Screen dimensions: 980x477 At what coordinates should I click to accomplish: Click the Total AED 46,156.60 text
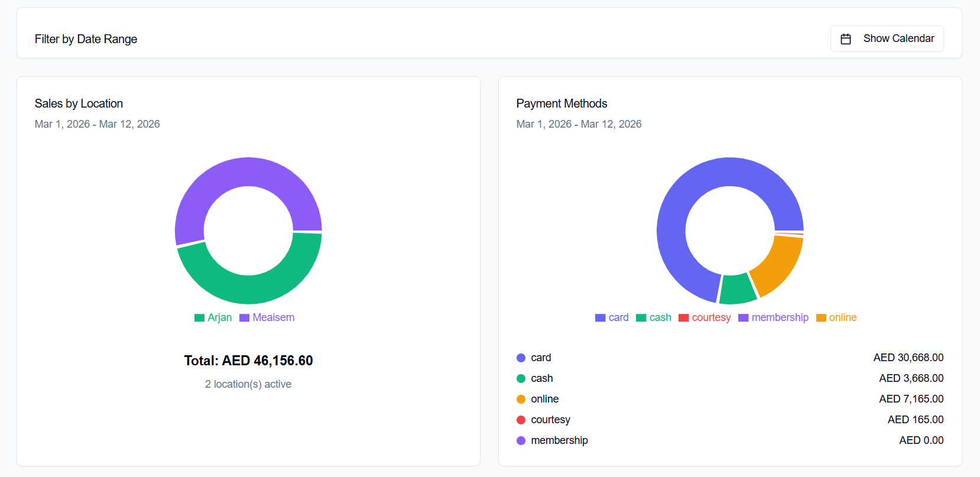click(x=248, y=361)
